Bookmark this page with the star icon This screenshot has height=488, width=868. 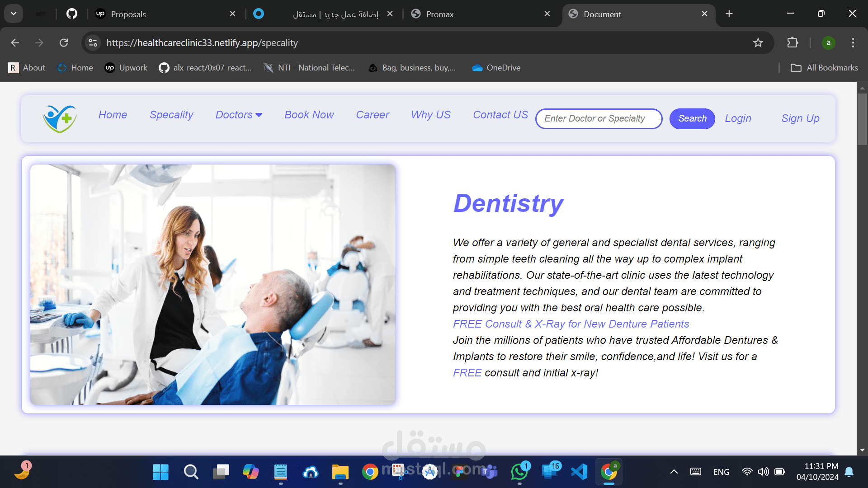[758, 43]
